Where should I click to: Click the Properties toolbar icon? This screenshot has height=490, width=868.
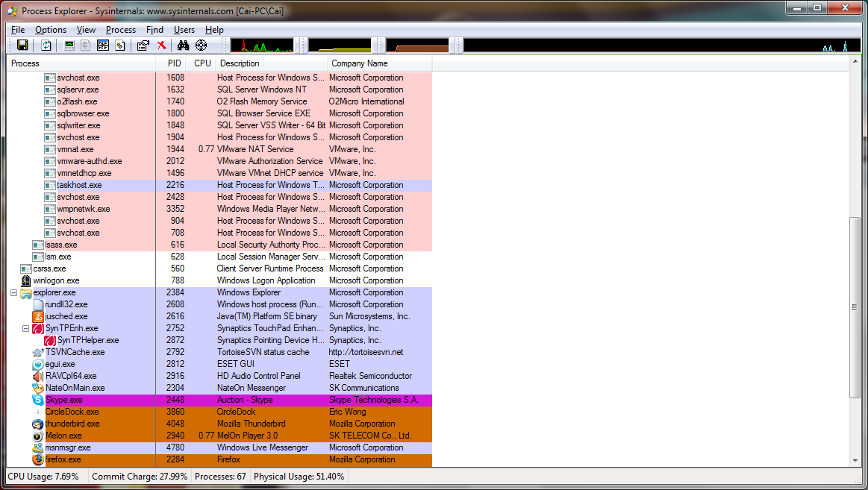143,45
